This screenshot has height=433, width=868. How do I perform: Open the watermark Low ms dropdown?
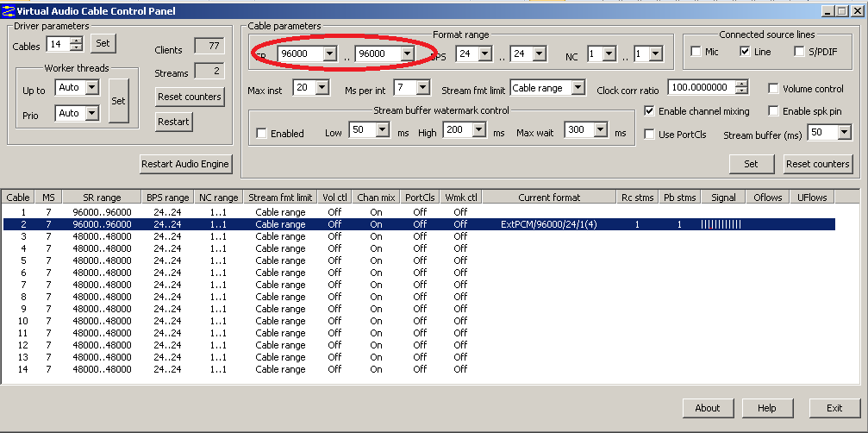[x=383, y=130]
